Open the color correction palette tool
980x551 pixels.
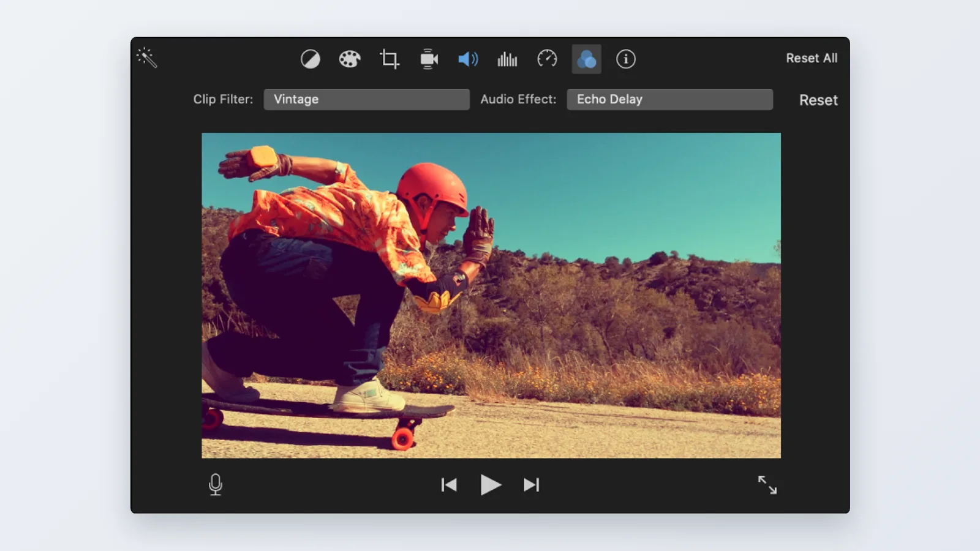[350, 59]
